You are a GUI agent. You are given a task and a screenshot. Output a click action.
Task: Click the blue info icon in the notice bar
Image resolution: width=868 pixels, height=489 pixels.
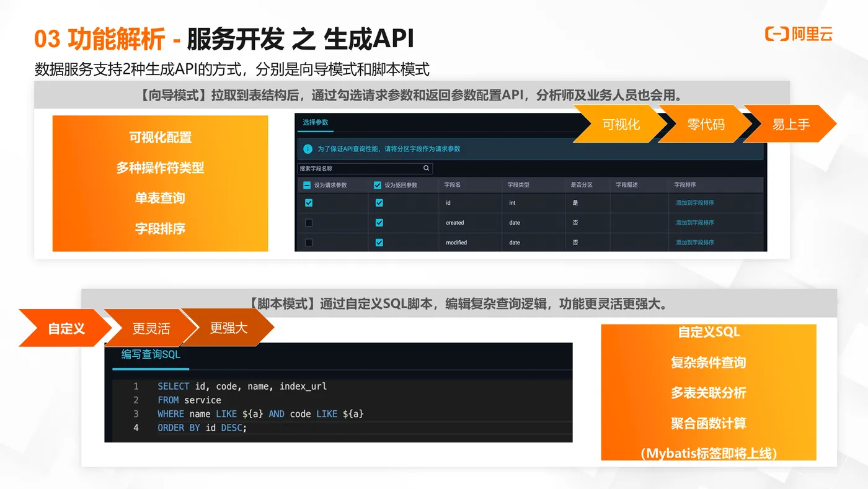[x=308, y=149]
